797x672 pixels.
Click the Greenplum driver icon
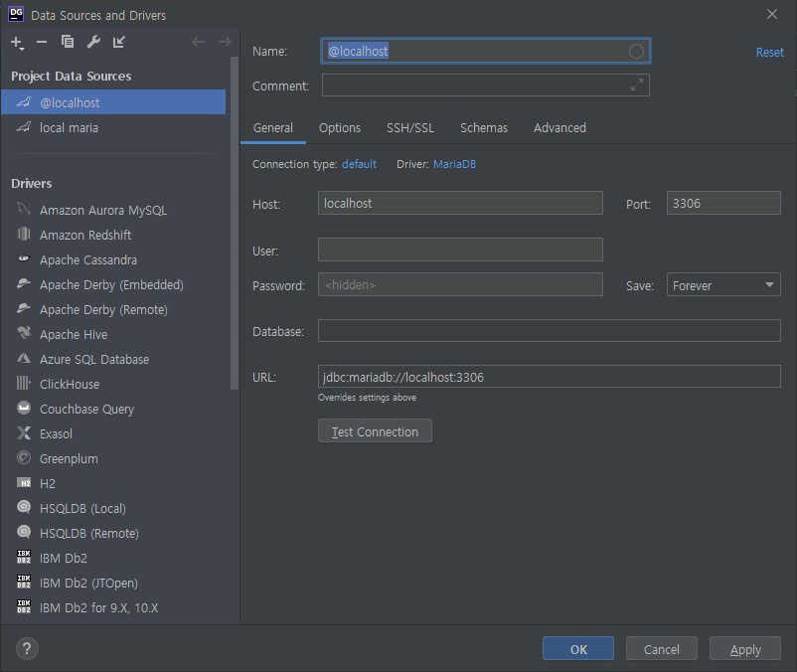pyautogui.click(x=24, y=458)
